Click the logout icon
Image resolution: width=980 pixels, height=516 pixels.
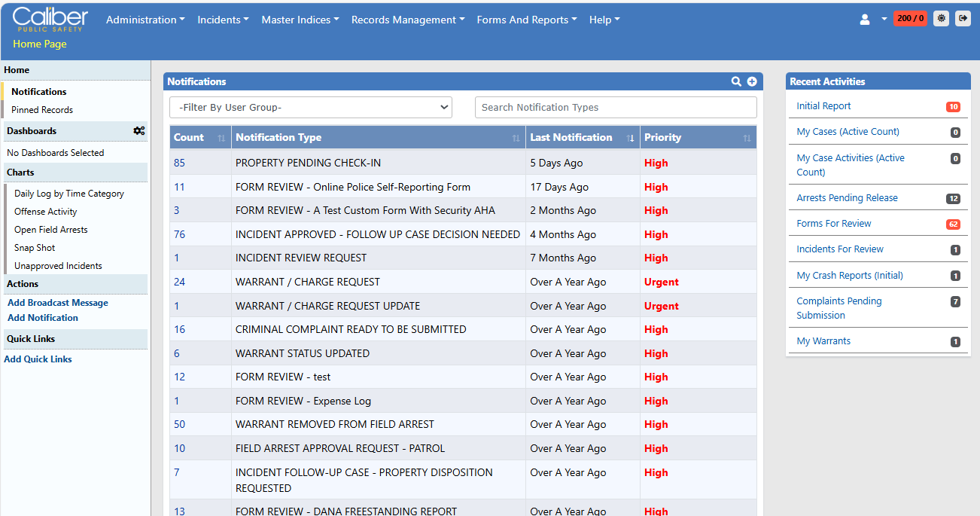[x=963, y=19]
